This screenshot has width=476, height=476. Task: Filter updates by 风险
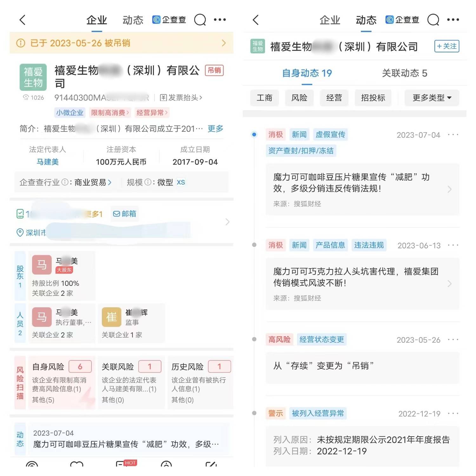pos(299,98)
